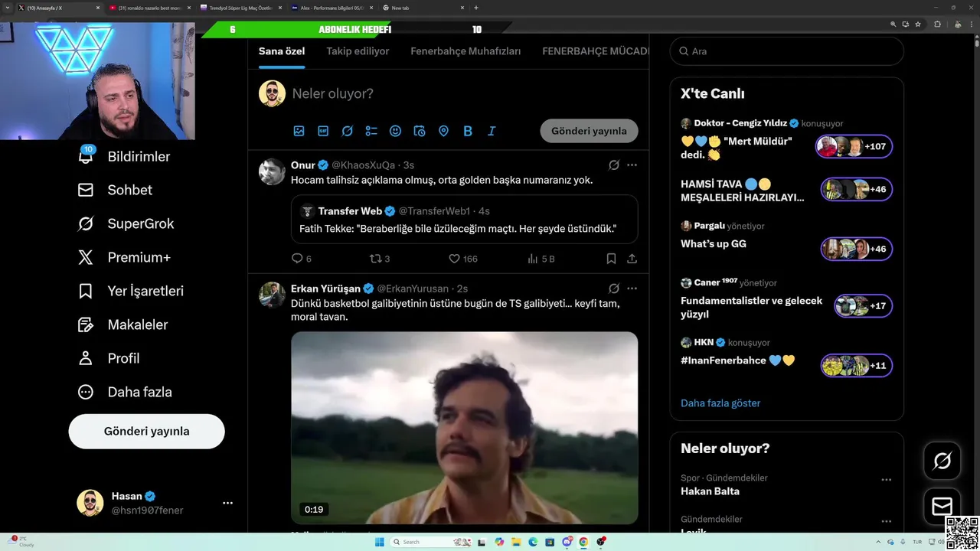Open options for the second Gündemdekiler trend

tap(886, 521)
